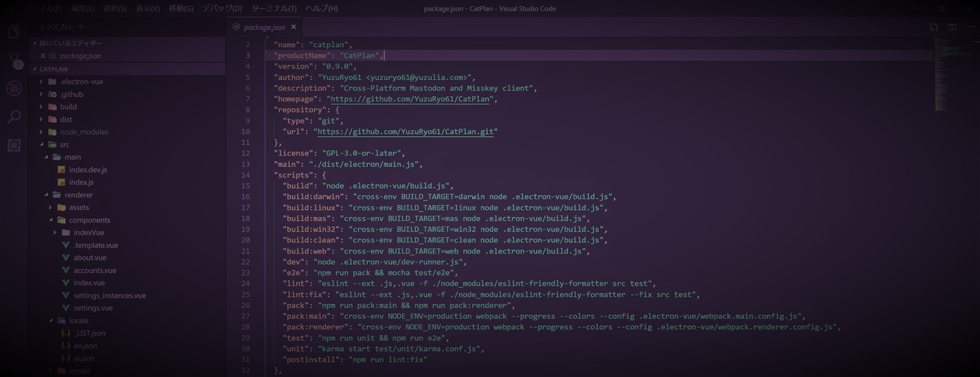Click the open changes compare icon

pos(934,27)
